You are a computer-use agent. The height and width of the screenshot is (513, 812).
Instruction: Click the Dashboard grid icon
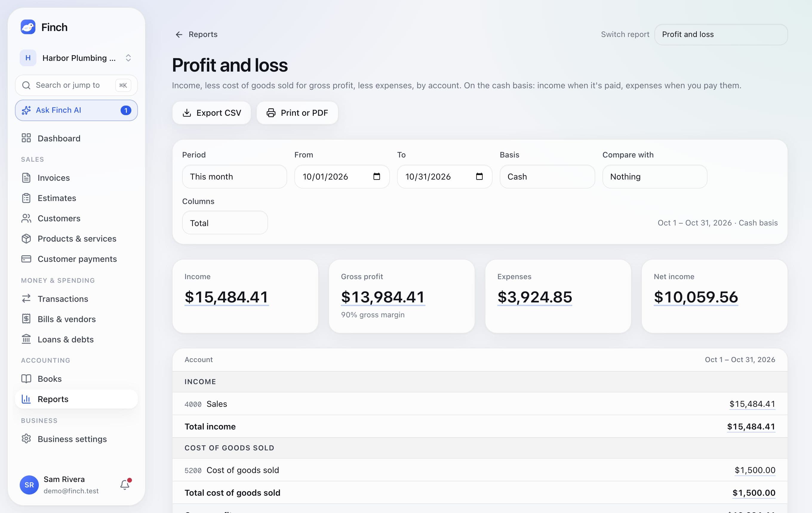click(26, 138)
